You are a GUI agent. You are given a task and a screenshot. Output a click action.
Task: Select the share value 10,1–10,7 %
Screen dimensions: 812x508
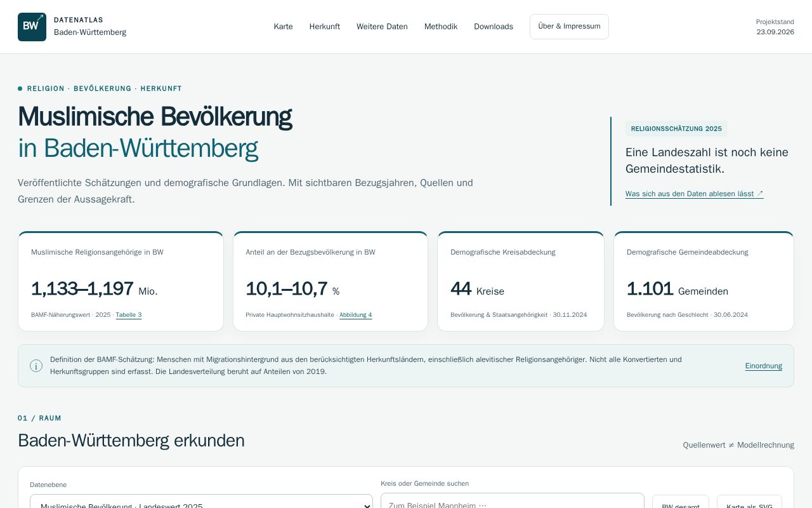[x=292, y=289]
